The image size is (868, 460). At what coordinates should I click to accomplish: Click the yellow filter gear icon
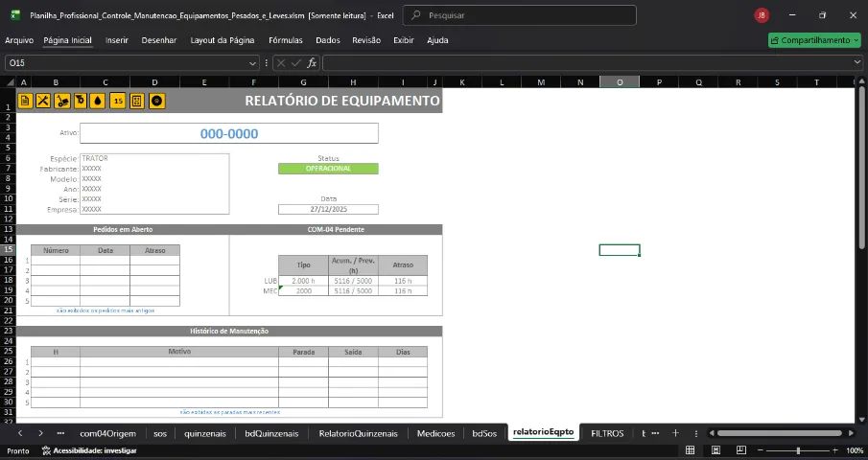pos(81,101)
